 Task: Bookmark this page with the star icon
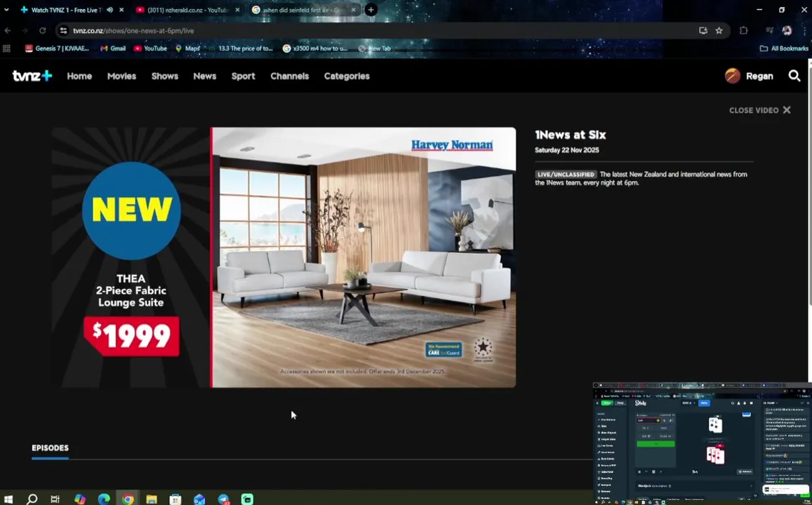pos(719,31)
